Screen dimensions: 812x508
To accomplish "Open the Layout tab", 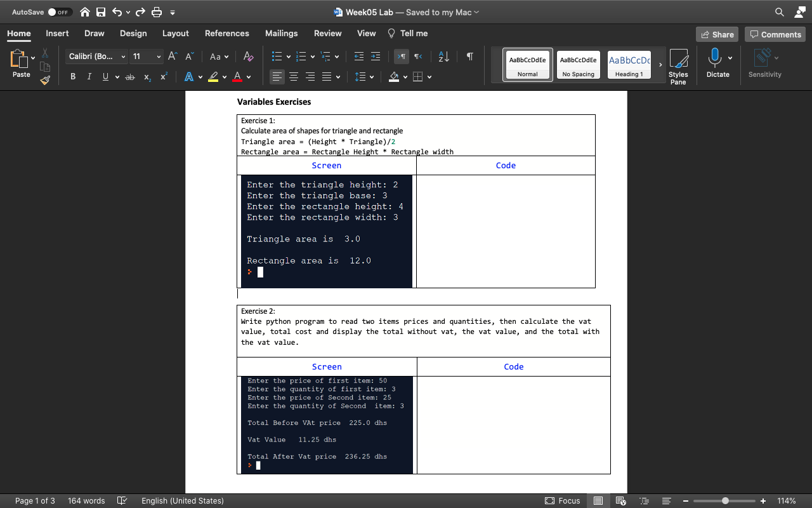I will 175,33.
